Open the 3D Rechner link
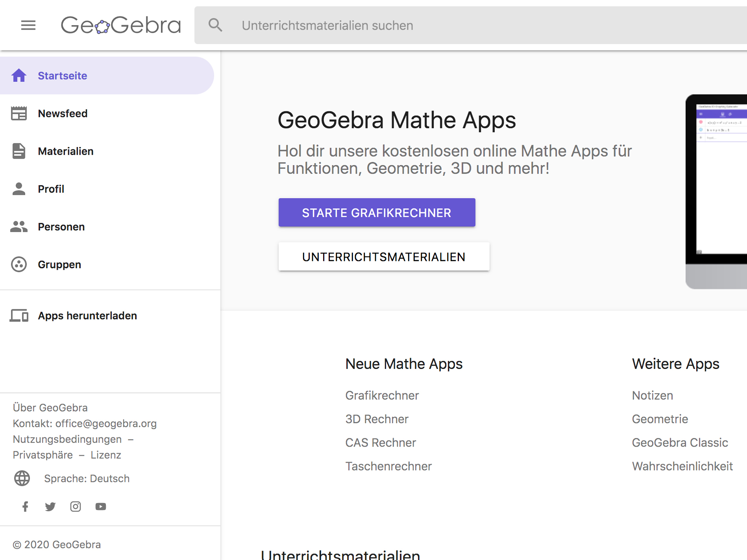This screenshot has width=747, height=560. pos(377,419)
